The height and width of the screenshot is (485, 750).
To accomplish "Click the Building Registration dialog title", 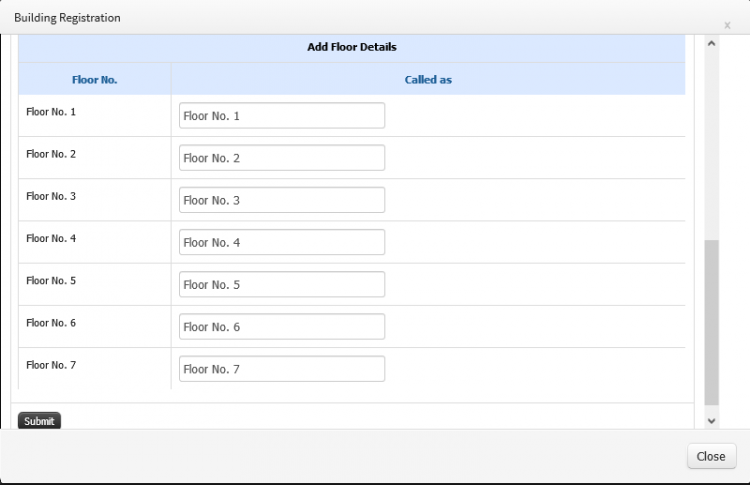I will [67, 18].
